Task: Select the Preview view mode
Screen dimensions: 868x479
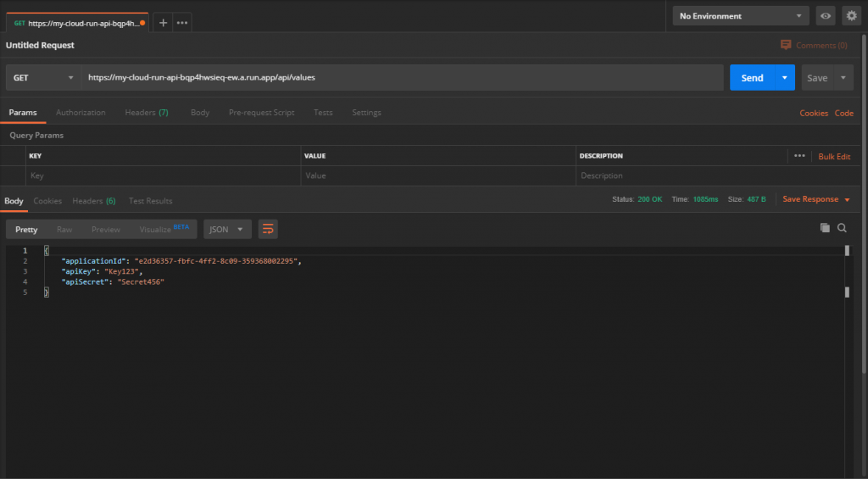Action: [x=106, y=229]
